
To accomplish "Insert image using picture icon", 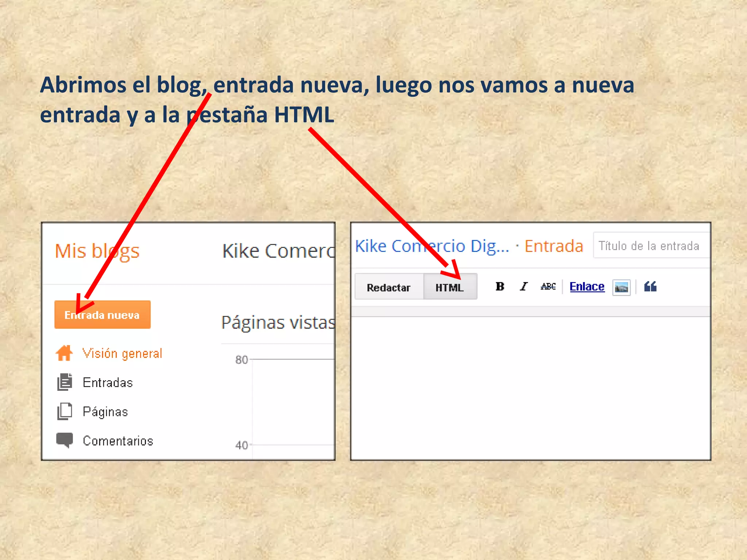I will 622,288.
